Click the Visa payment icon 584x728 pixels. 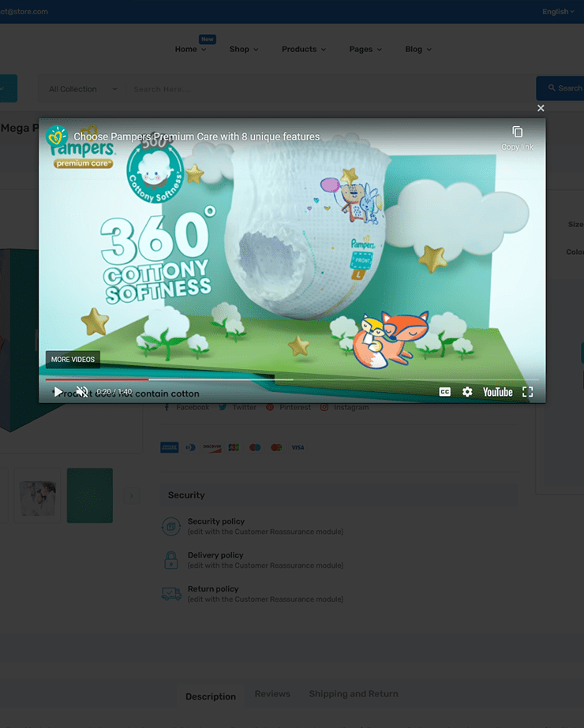298,447
